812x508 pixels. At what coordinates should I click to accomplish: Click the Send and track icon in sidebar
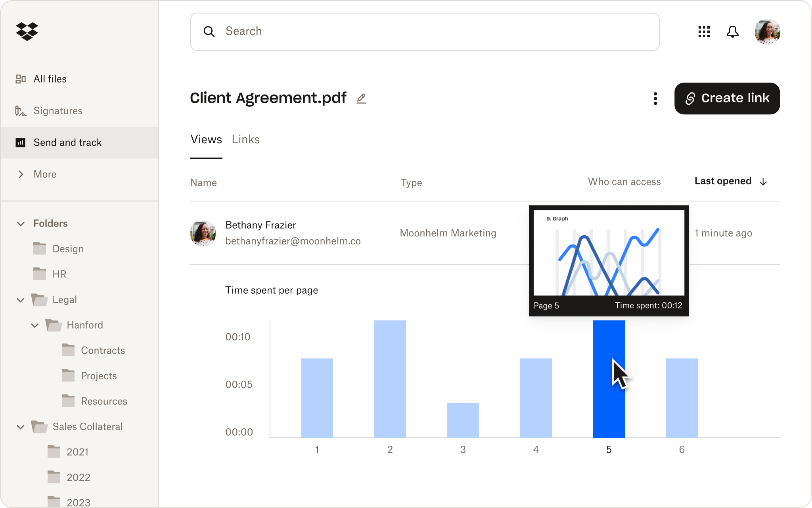[x=21, y=143]
